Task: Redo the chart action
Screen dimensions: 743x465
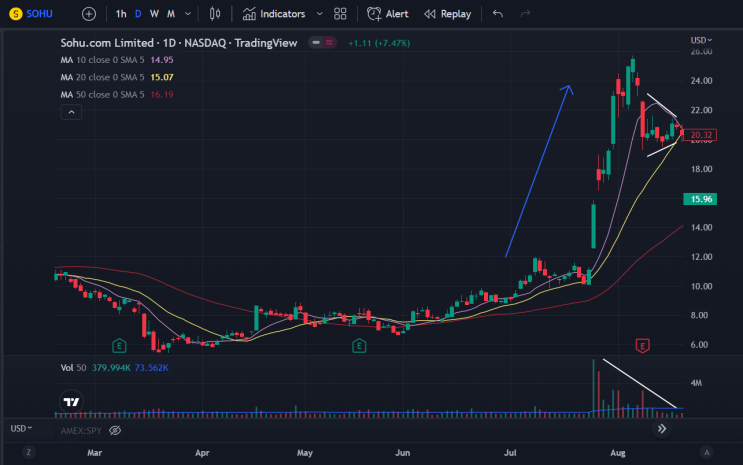Action: [525, 14]
